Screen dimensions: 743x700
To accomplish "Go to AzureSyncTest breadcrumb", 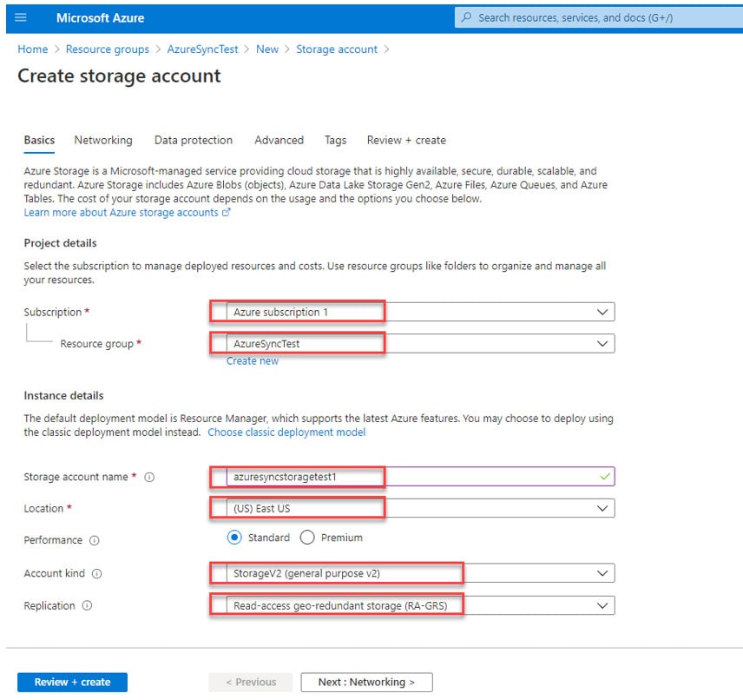I will click(x=203, y=50).
